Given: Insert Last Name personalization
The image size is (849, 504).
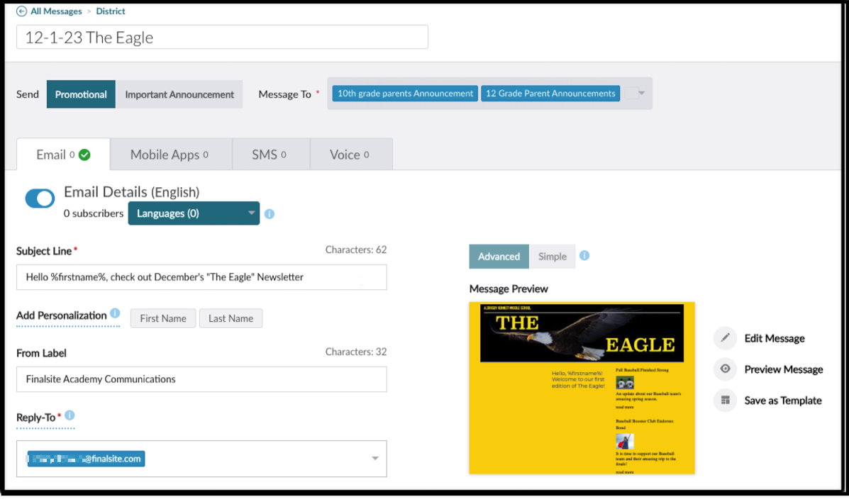Looking at the screenshot, I should [x=231, y=318].
